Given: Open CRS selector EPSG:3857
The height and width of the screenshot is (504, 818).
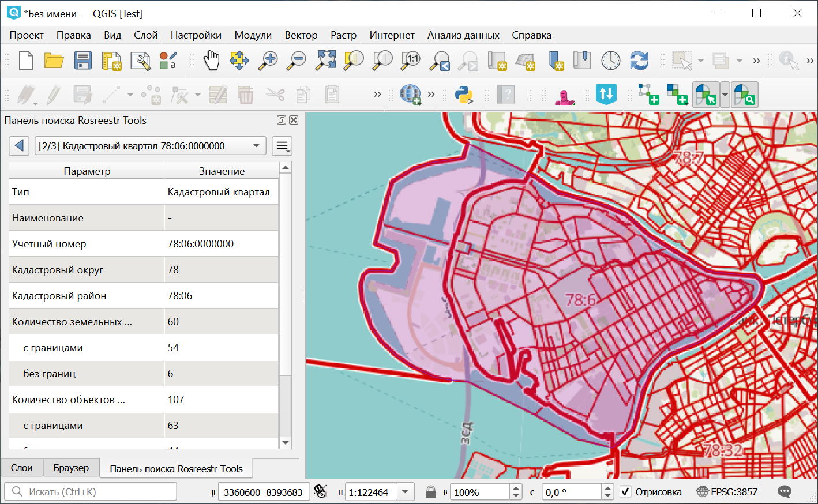Looking at the screenshot, I should click(727, 492).
